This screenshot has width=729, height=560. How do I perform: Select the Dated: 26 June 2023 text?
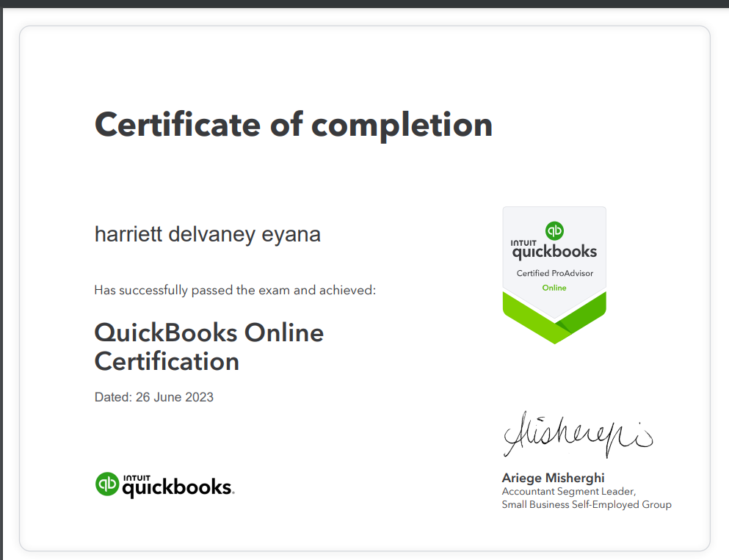point(154,397)
